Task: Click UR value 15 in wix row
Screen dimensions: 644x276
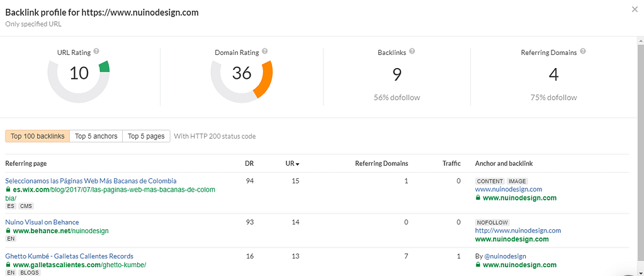Action: (295, 181)
